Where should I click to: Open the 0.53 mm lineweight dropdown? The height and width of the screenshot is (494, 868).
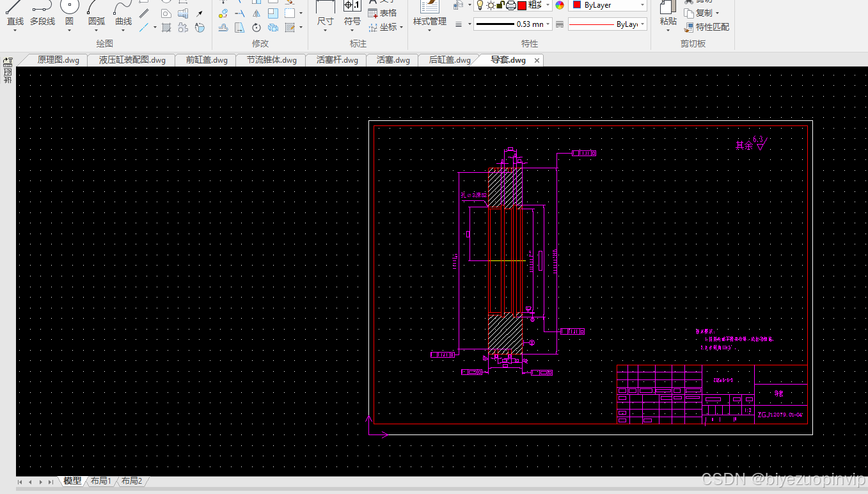[548, 24]
